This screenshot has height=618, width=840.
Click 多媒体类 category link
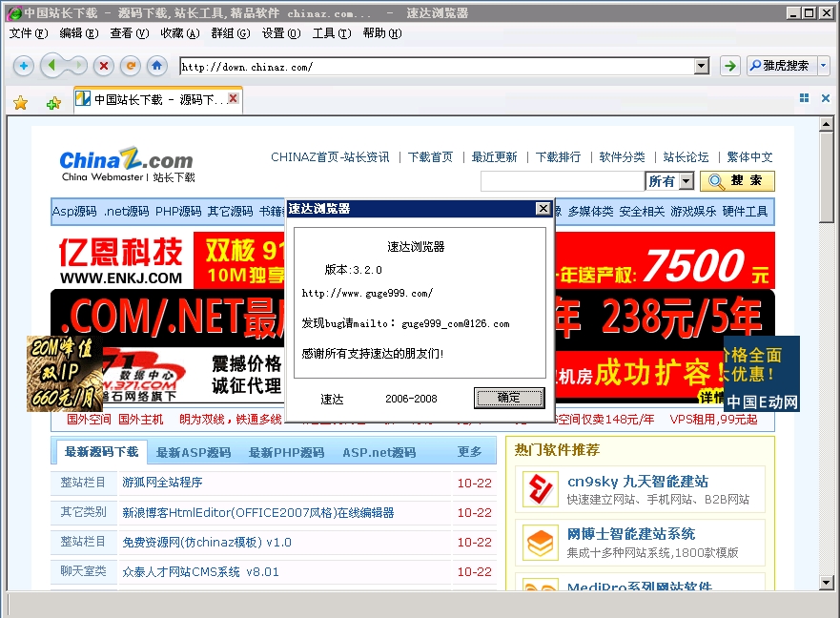click(x=590, y=211)
